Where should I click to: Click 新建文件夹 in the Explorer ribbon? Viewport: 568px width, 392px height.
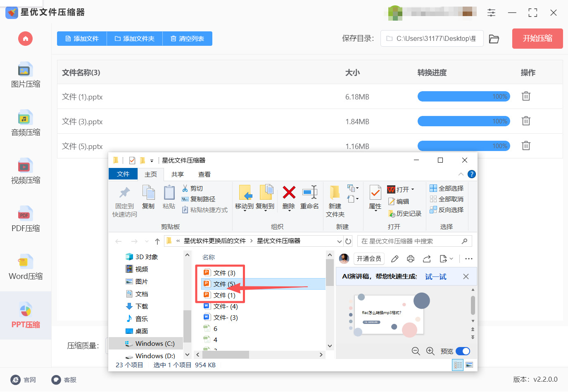pyautogui.click(x=335, y=201)
